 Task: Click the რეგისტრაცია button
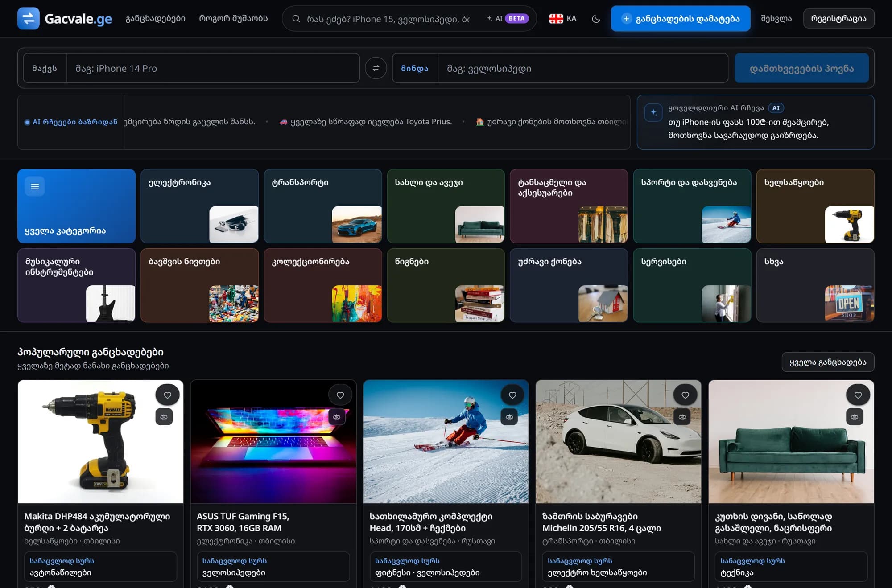[x=838, y=18]
